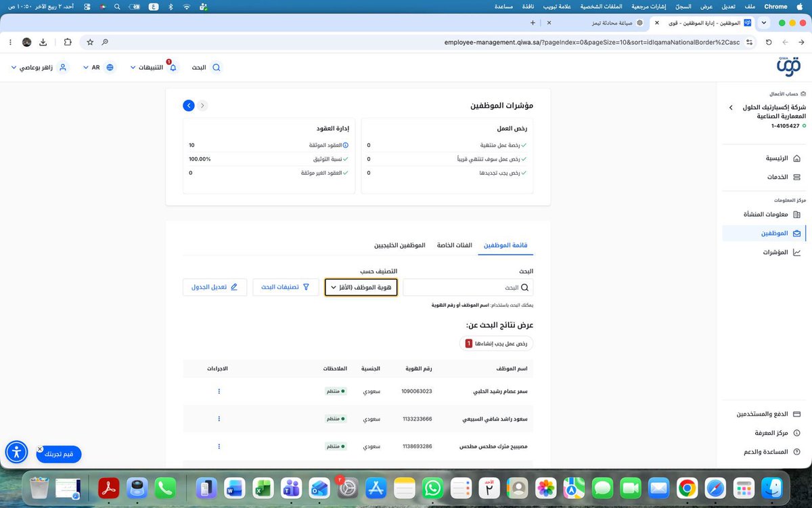
Task: Close the قيم تجربتك feedback bubble
Action: (40, 449)
